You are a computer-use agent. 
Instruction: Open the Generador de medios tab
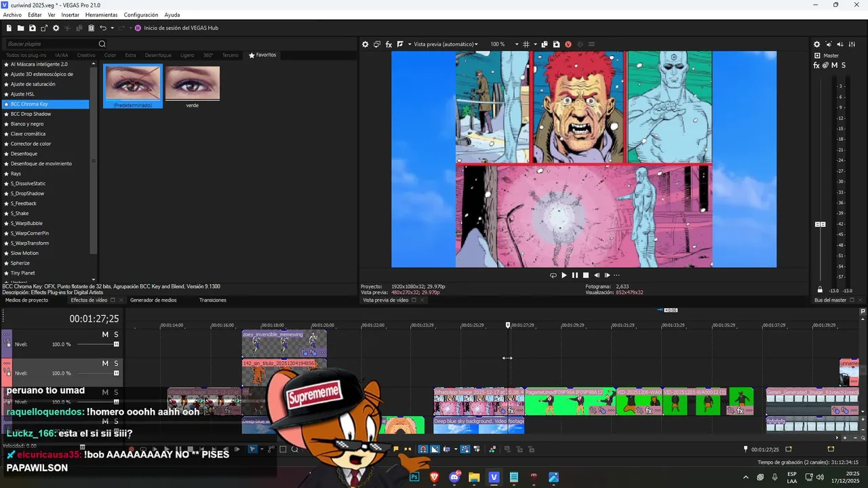click(x=153, y=300)
